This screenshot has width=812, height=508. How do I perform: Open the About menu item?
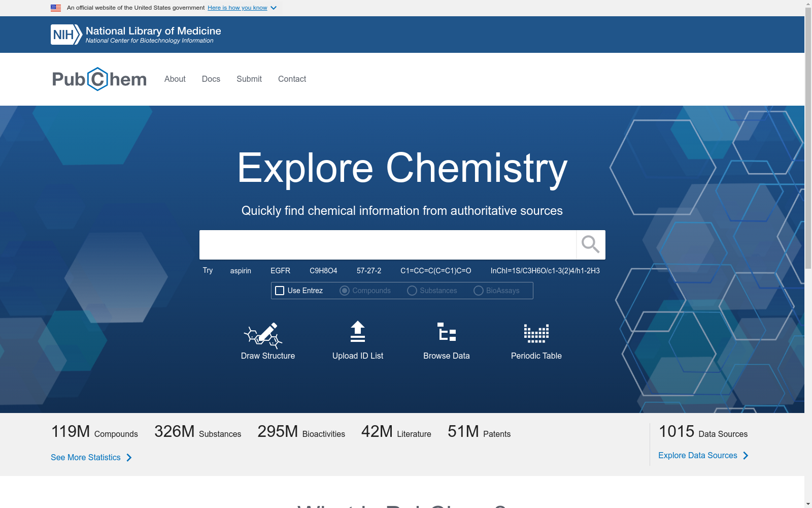tap(175, 79)
